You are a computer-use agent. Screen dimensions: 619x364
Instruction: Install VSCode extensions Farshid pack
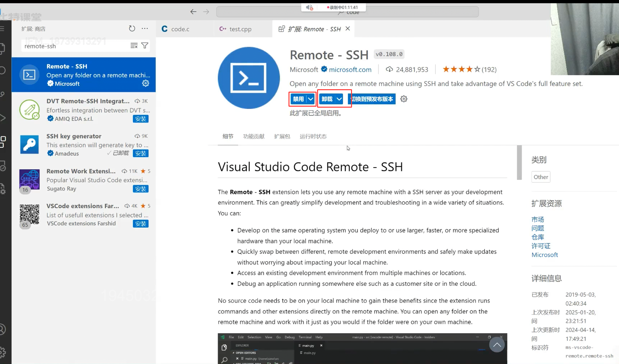pos(141,224)
